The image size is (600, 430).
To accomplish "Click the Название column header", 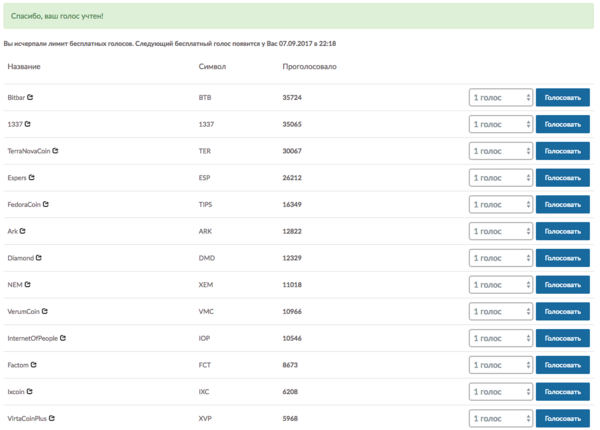I will 24,67.
